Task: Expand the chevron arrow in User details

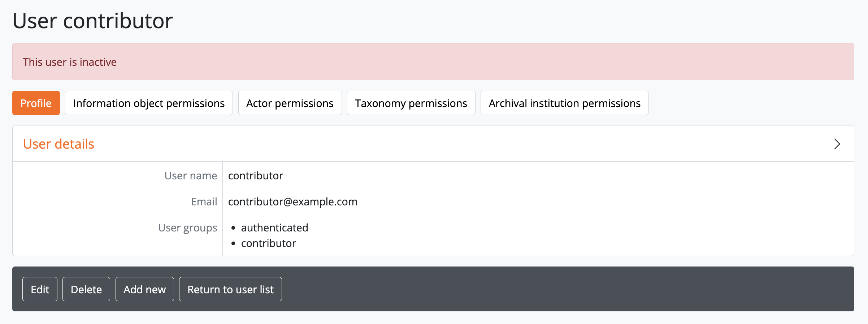Action: click(837, 144)
